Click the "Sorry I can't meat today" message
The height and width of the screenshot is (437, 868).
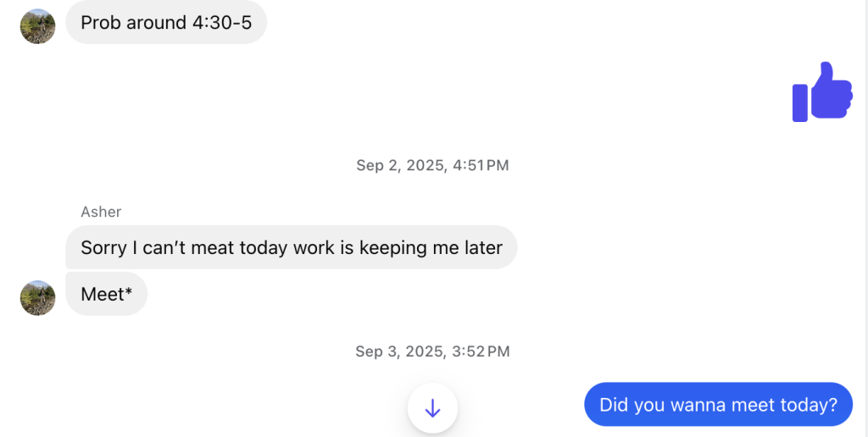click(x=291, y=247)
